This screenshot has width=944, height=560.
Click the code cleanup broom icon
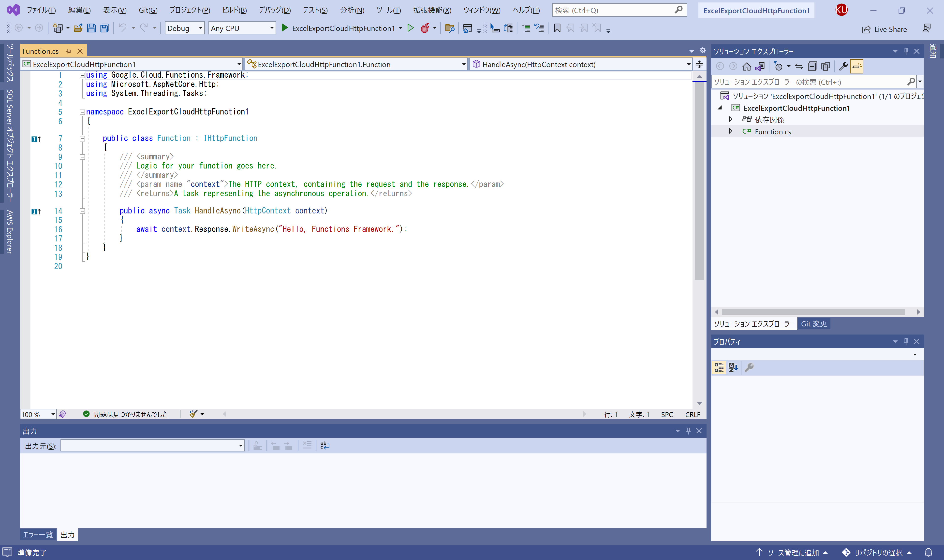[x=193, y=414]
